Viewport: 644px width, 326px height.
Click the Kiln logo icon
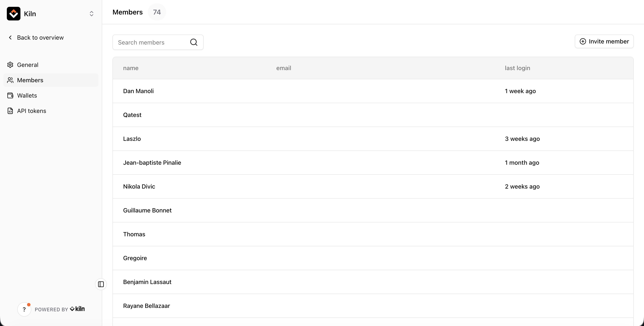[x=13, y=13]
